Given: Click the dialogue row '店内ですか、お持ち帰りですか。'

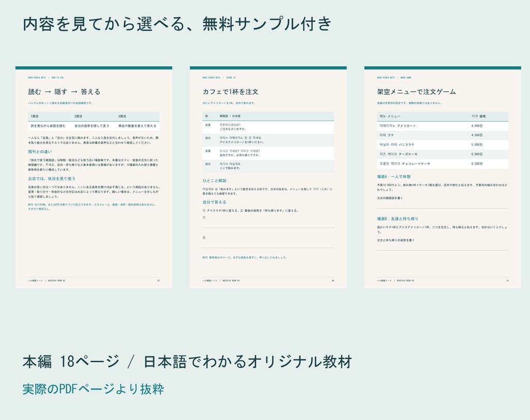Looking at the screenshot, I should click(x=268, y=153).
